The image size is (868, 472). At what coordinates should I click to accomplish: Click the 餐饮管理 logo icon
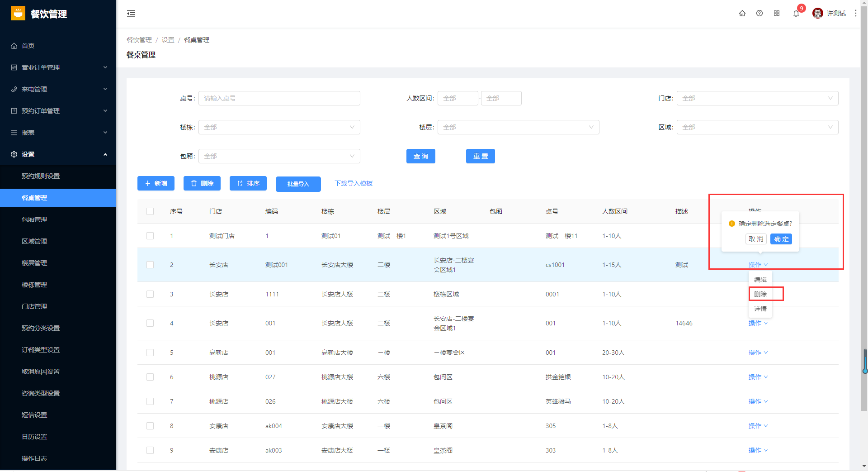coord(18,14)
